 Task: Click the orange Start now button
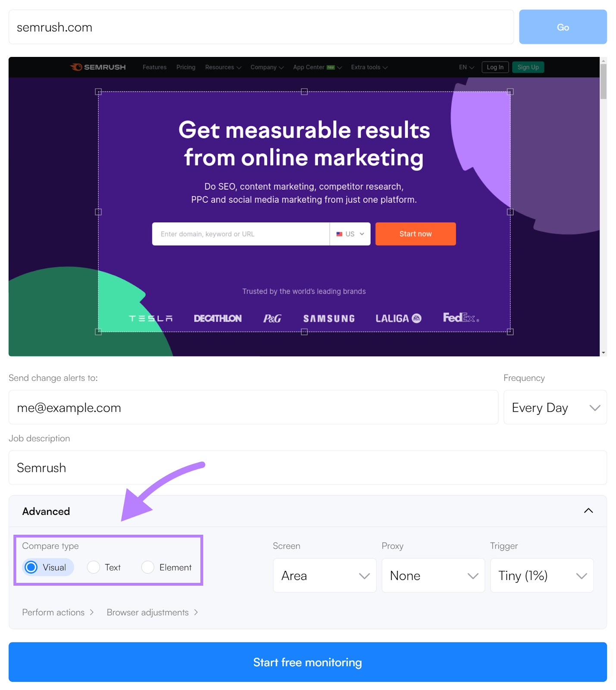pyautogui.click(x=415, y=234)
